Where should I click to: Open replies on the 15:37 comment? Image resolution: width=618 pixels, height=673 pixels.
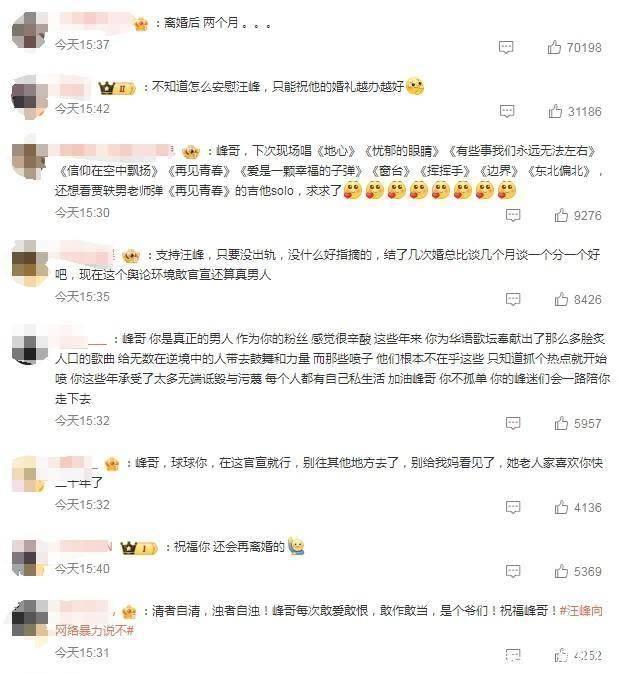pos(506,47)
